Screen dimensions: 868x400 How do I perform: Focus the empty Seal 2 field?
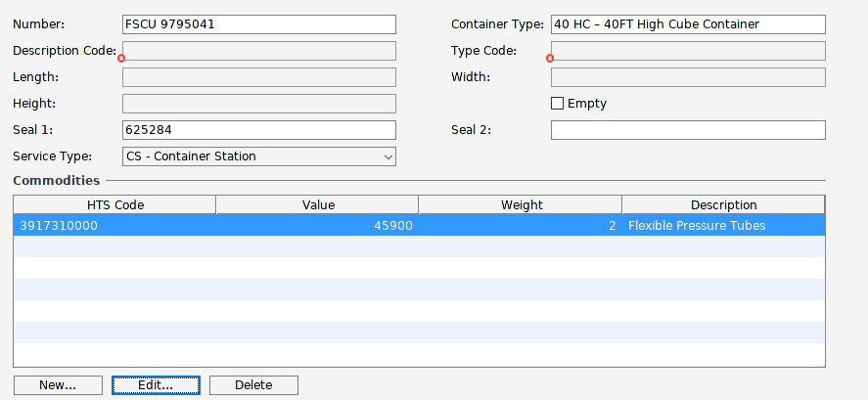(687, 130)
